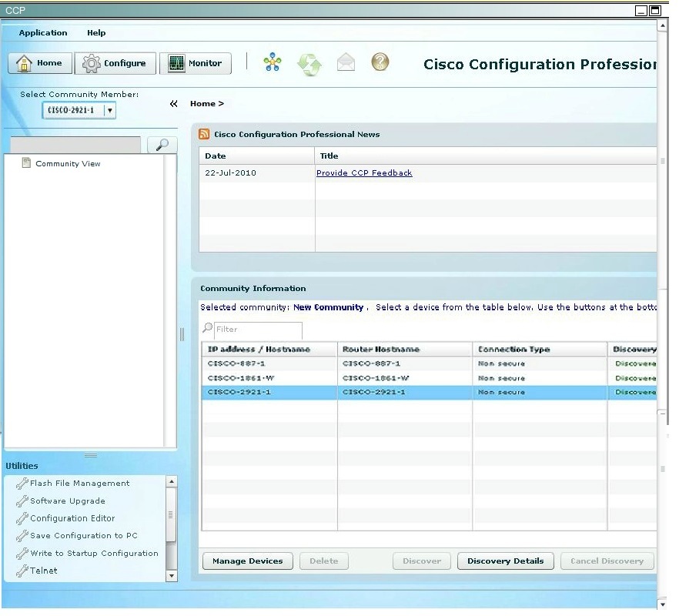Select Community View in the tree
This screenshot has height=616, width=679.
coord(68,164)
